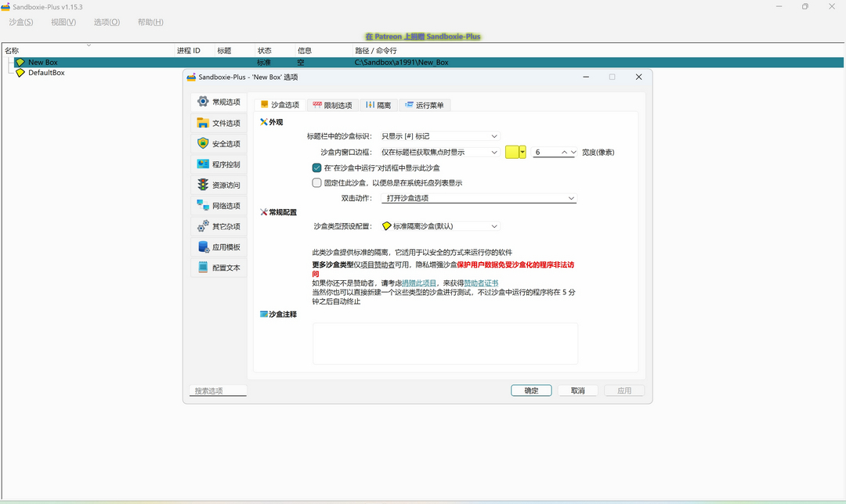Open the 赞助者证书 link
Viewport: 846px width, 504px height.
tap(481, 283)
